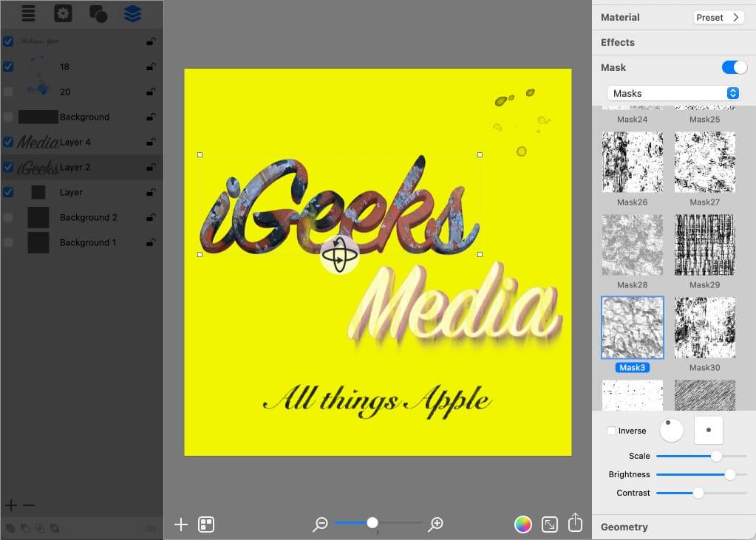Check the Inverse mask checkbox
The image size is (756, 540).
click(611, 431)
